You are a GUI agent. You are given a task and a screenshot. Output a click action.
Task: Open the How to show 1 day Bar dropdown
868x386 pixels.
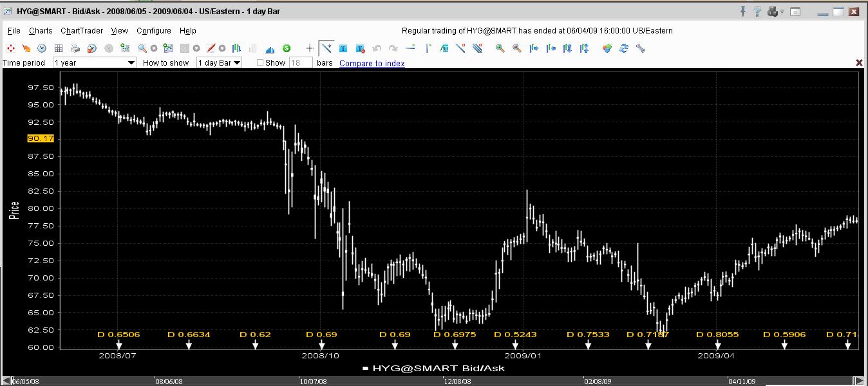coord(219,62)
